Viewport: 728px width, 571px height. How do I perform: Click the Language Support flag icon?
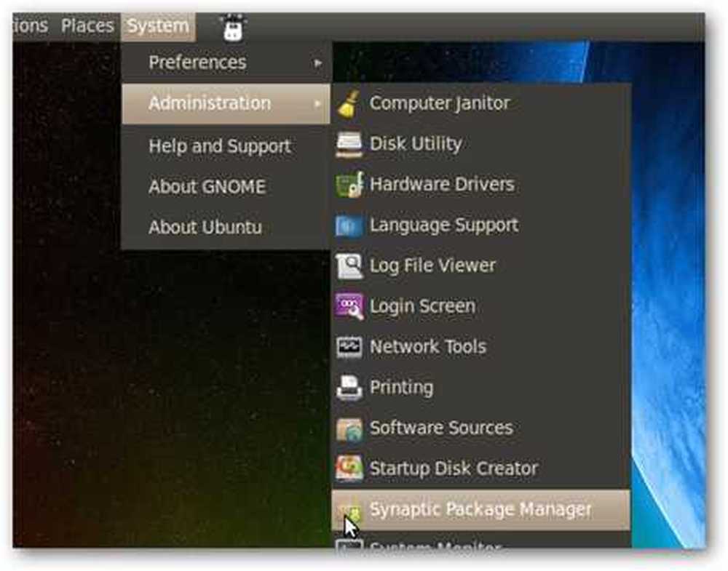[x=348, y=226]
